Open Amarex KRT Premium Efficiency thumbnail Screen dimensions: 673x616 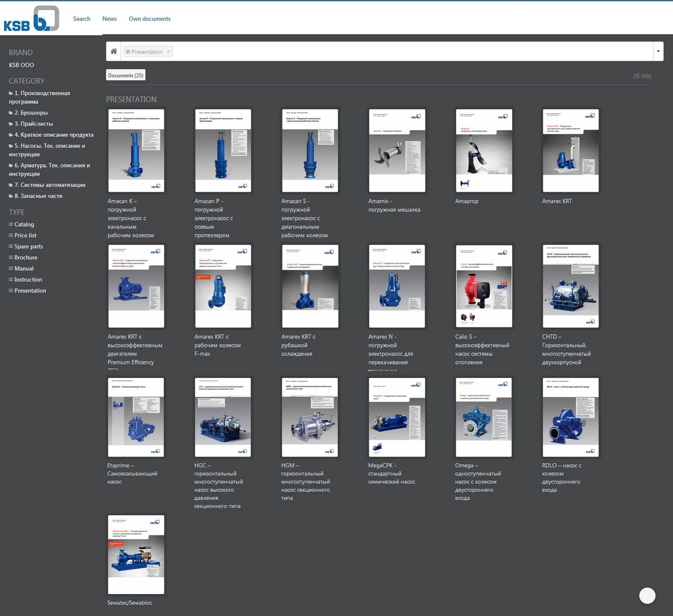[136, 286]
